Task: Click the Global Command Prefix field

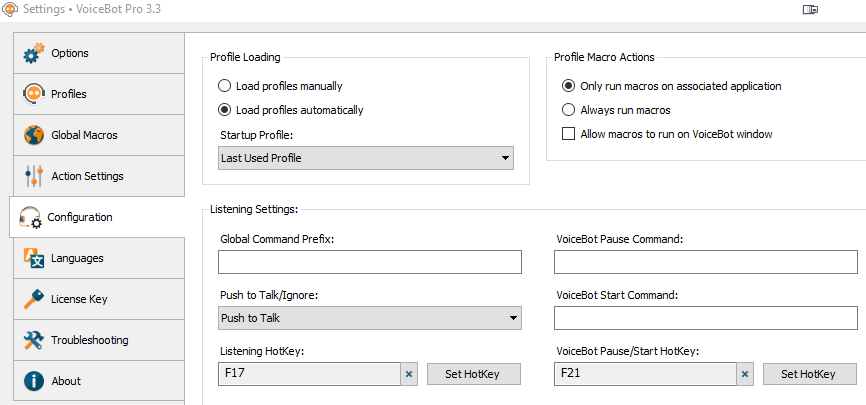Action: (x=369, y=262)
